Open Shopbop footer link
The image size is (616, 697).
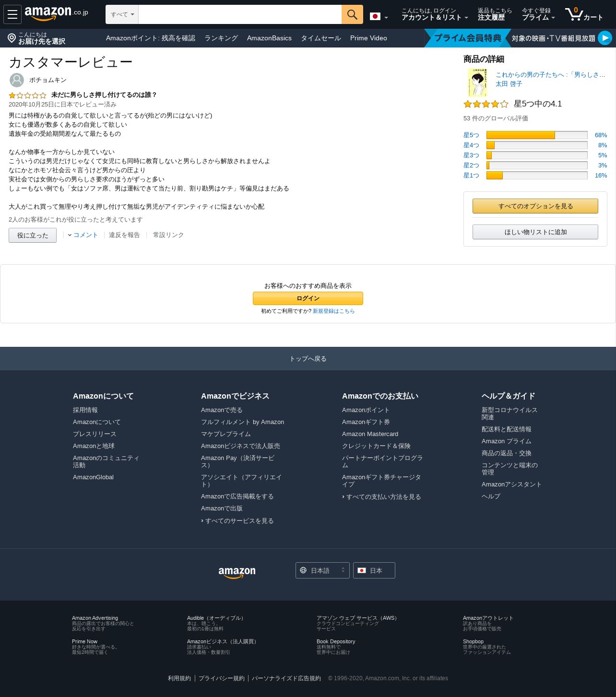click(x=473, y=642)
